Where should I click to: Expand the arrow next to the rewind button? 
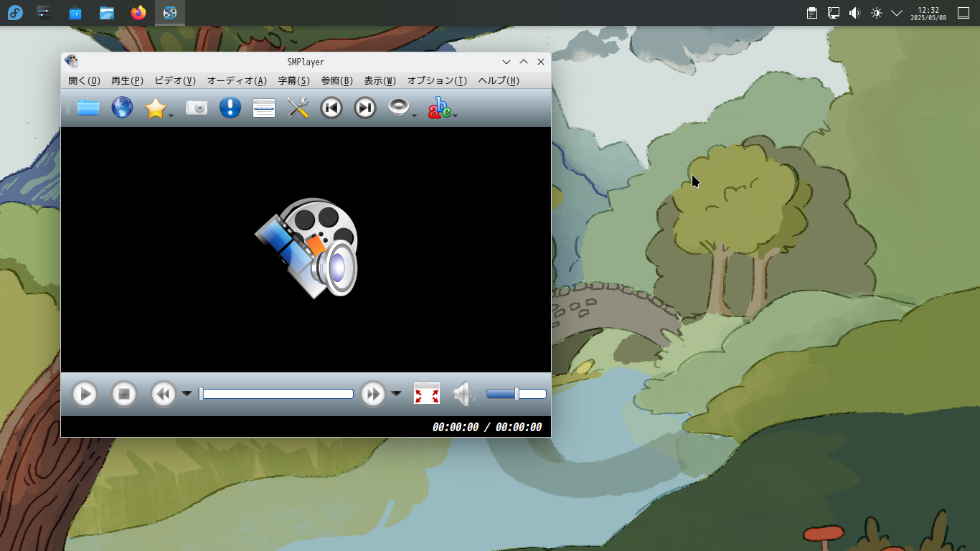(x=187, y=393)
